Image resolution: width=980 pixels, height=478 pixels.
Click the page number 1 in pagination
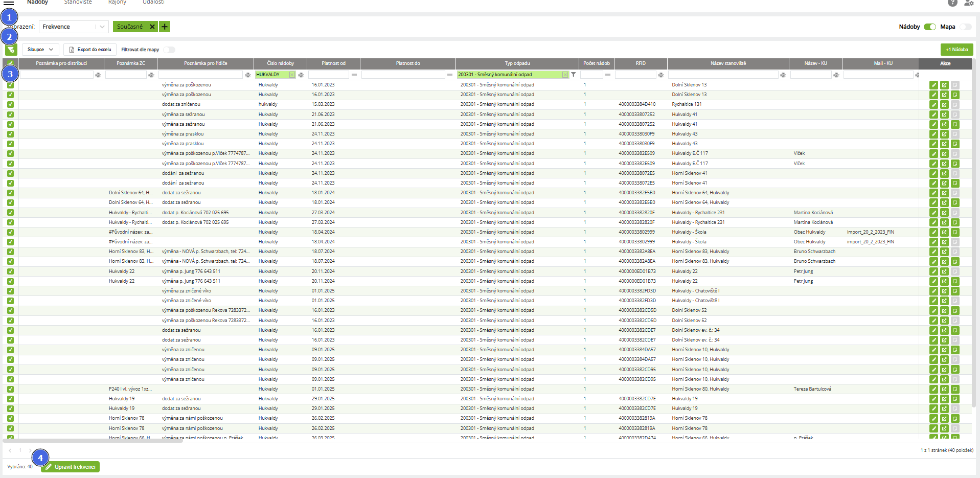20,450
